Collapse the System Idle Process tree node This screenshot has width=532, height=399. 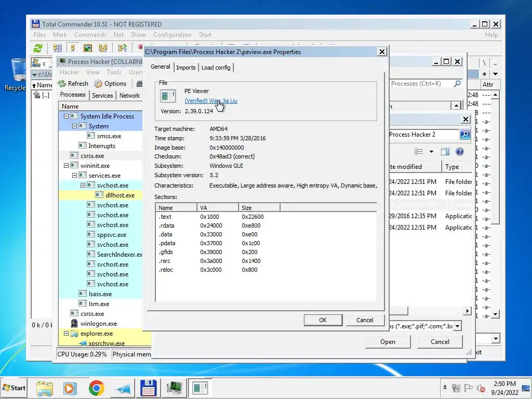point(66,116)
